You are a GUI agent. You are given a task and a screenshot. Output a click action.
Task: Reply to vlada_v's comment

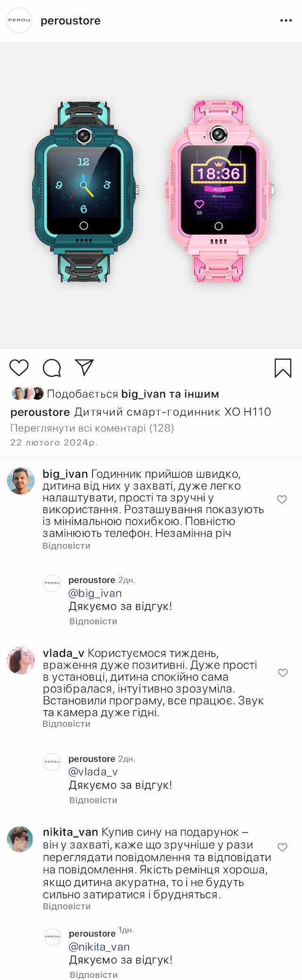pos(66,724)
